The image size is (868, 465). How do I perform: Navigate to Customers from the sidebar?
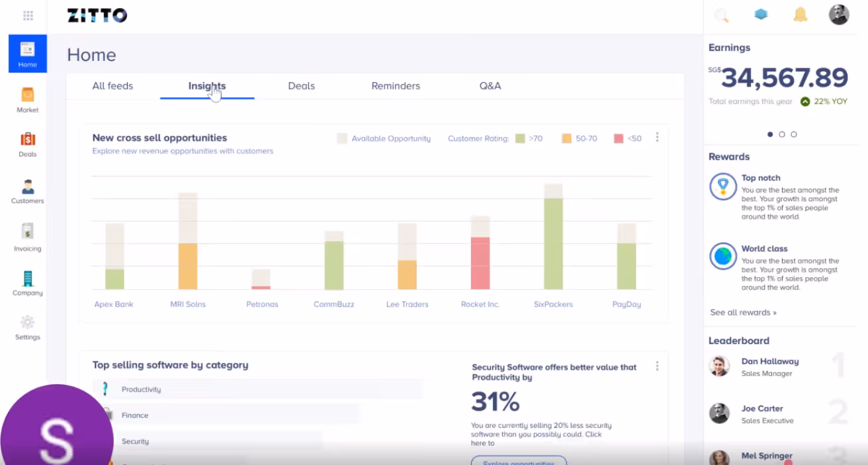[x=27, y=190]
